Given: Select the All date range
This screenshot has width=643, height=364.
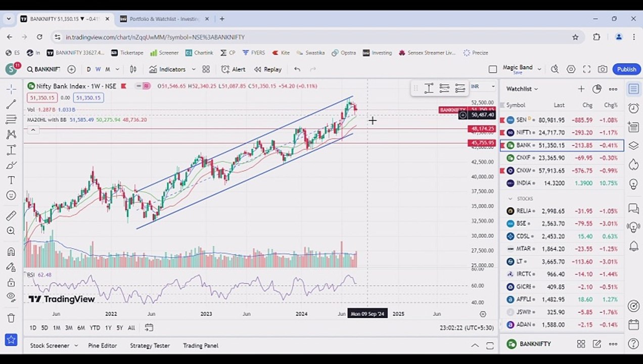Looking at the screenshot, I should coord(131,328).
